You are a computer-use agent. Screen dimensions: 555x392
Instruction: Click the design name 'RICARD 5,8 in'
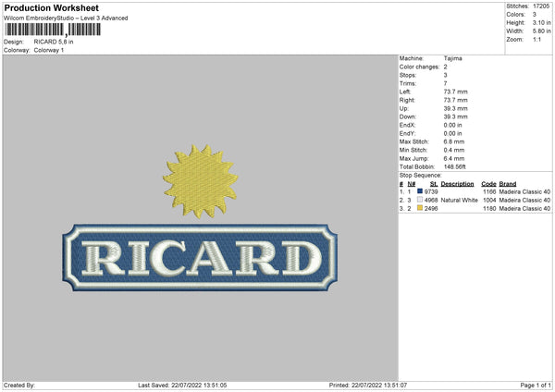[54, 42]
